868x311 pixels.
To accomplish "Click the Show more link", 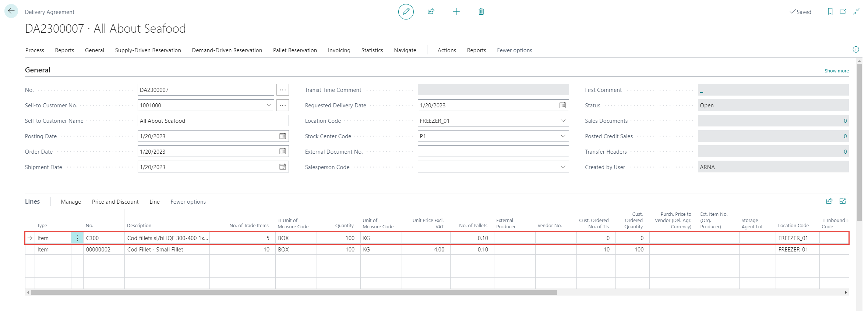I will click(x=836, y=71).
